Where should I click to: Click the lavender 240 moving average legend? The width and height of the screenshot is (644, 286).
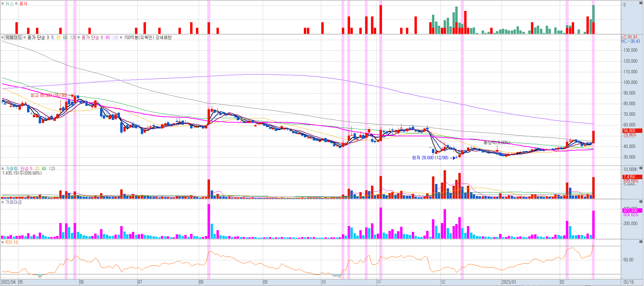pos(115,37)
